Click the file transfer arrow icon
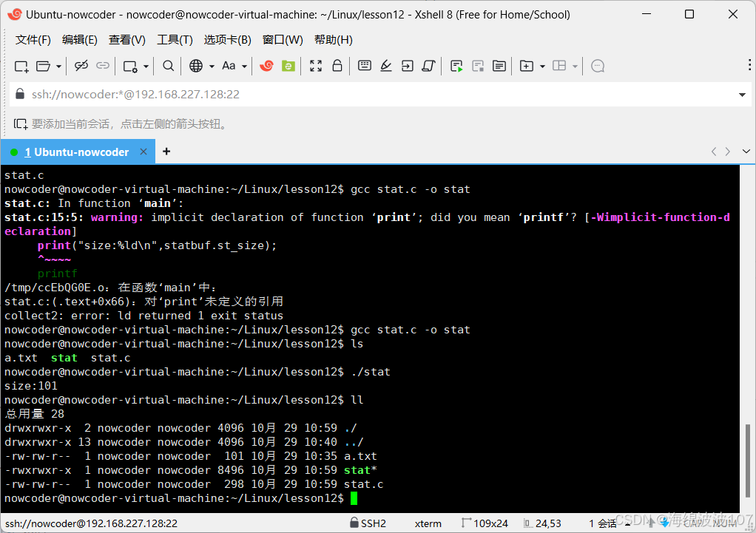 coord(408,66)
